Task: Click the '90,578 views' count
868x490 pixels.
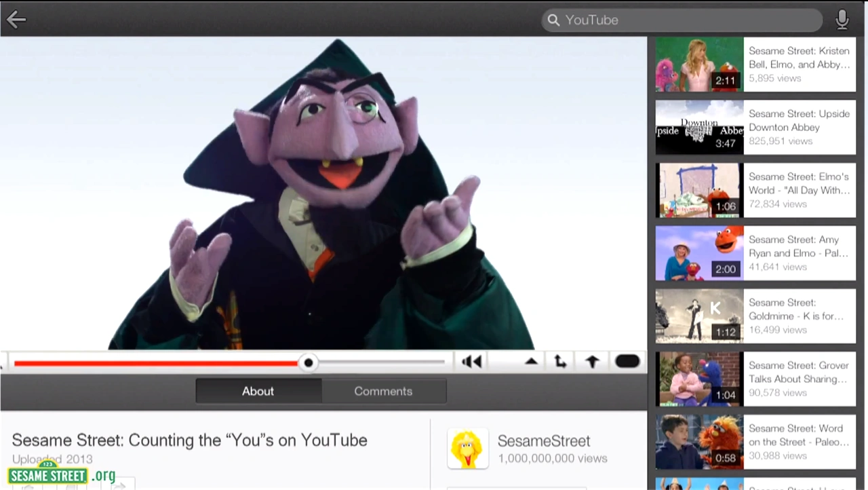Action: coord(778,392)
